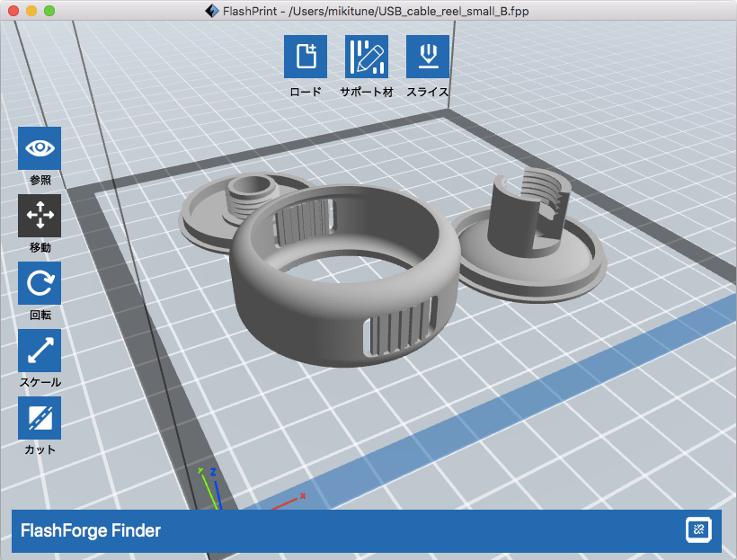The width and height of the screenshot is (737, 560).
Task: Click the FlashForge Finder printer name
Action: [x=91, y=530]
